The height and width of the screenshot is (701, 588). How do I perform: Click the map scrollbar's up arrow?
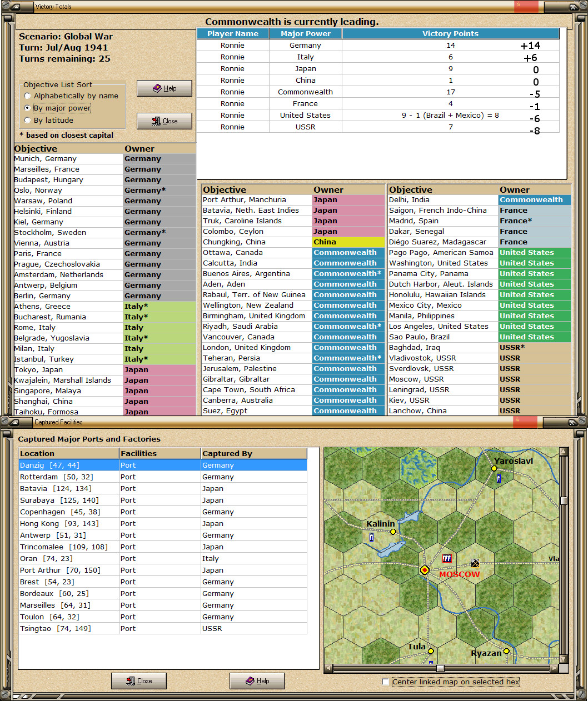564,452
